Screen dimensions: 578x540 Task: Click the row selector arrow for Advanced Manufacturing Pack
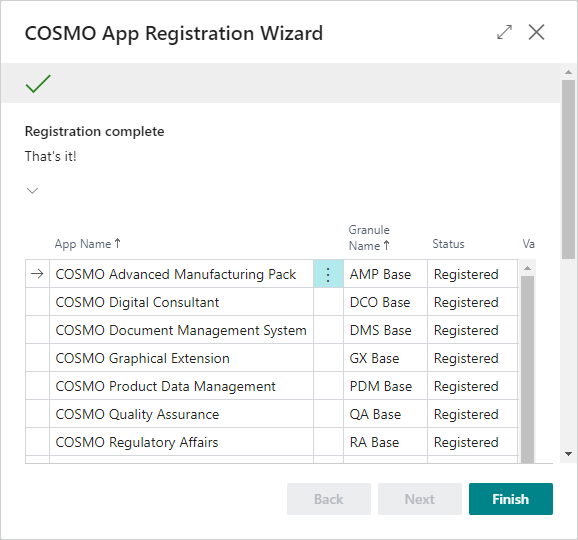[x=37, y=274]
